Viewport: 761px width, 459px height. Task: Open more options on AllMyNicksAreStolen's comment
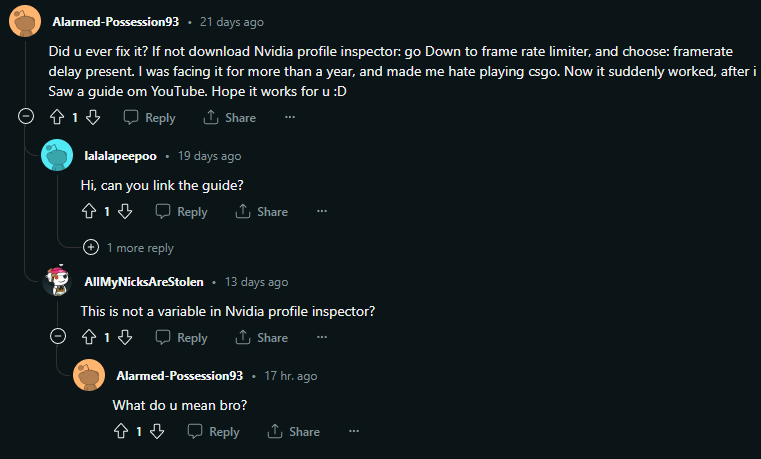coord(322,337)
